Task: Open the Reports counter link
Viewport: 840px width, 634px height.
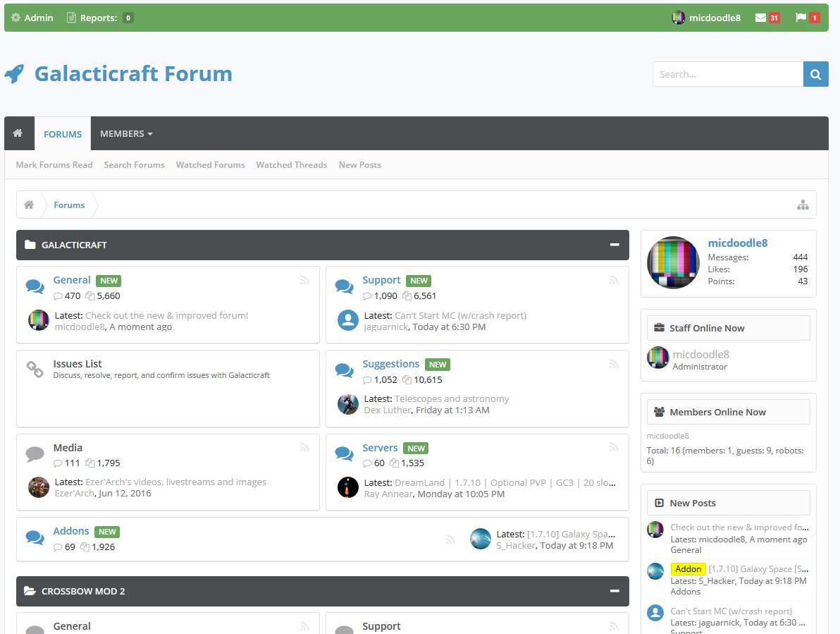Action: pos(99,18)
